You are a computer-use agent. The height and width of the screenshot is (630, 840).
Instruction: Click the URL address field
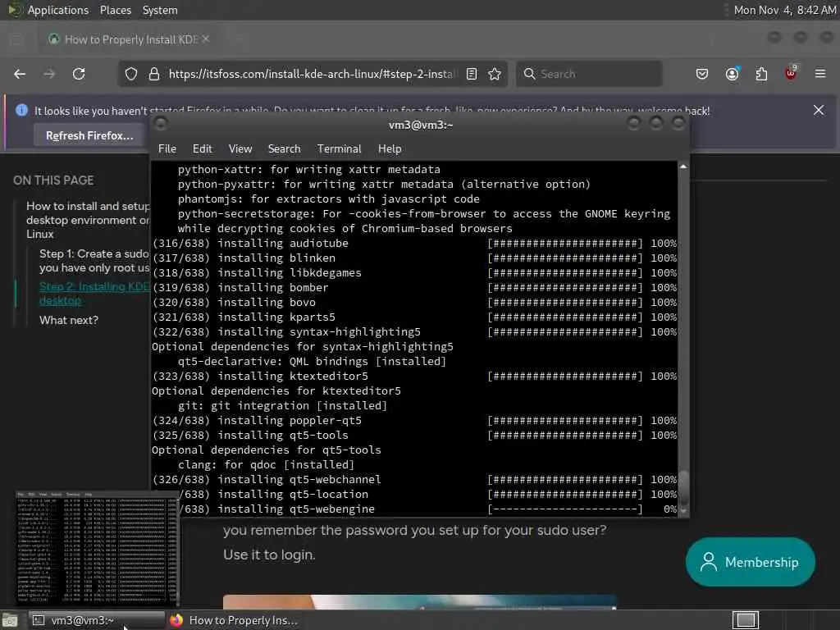point(313,74)
